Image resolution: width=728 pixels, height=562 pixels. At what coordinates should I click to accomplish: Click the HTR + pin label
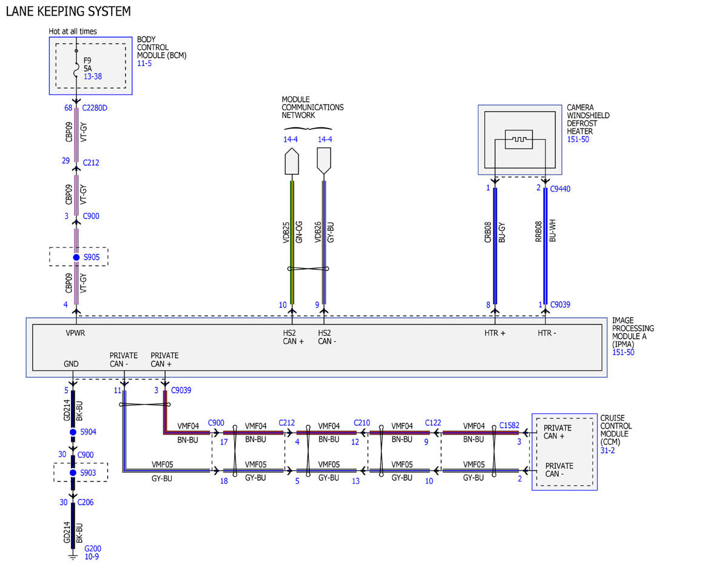point(495,333)
